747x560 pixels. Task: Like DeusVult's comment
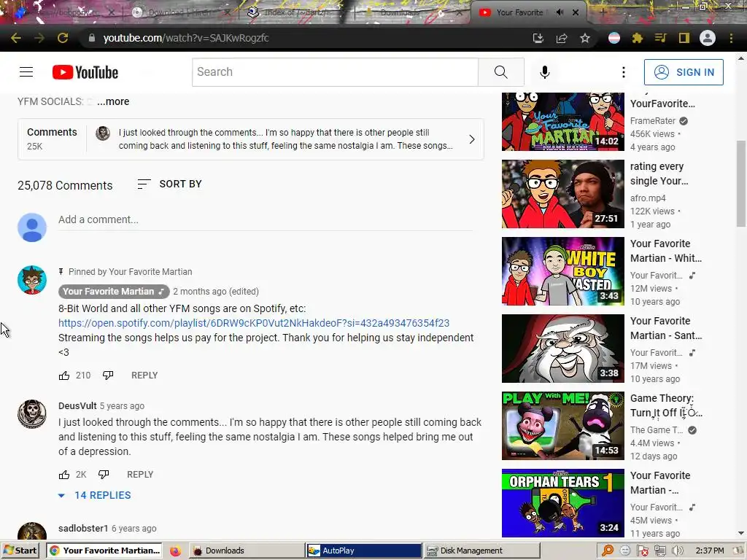coord(64,475)
